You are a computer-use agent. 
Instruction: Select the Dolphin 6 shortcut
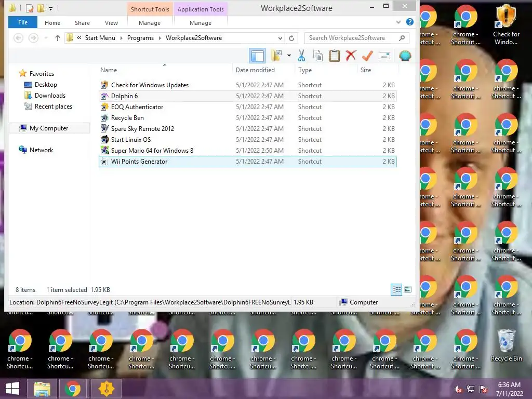pyautogui.click(x=248, y=96)
